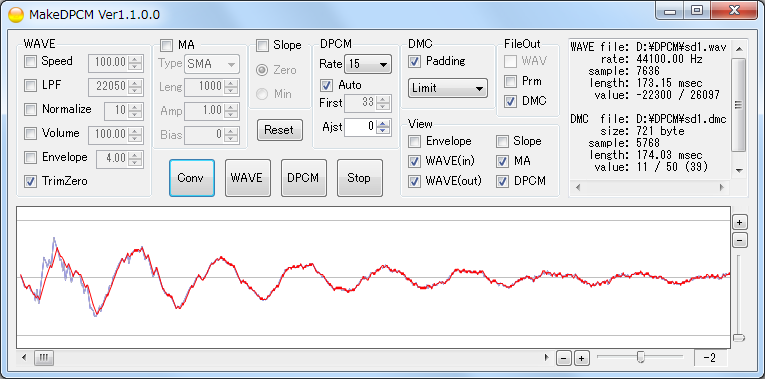Click the MakeDPCM app icon in title bar
Viewport: 765px width, 379px height.
point(16,14)
